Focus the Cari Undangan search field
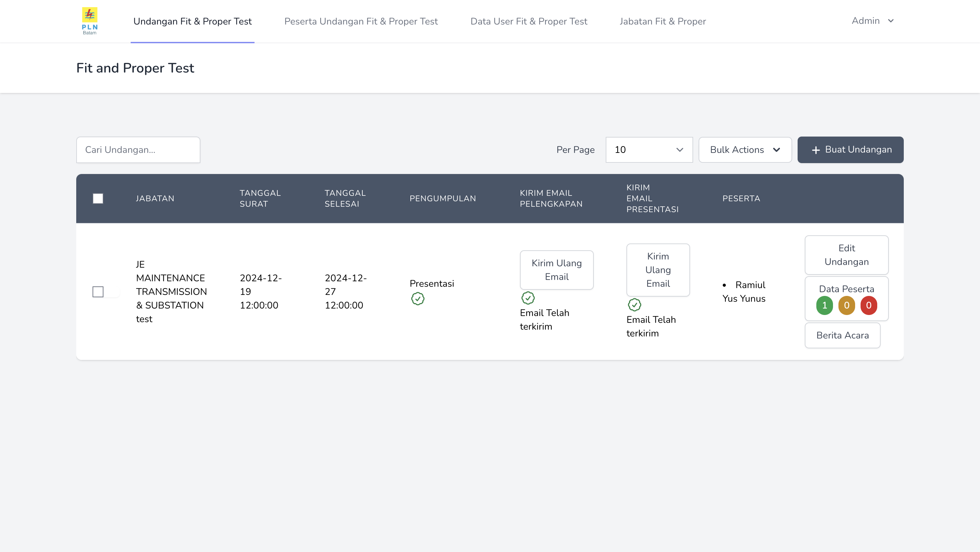Image resolution: width=980 pixels, height=552 pixels. point(138,149)
